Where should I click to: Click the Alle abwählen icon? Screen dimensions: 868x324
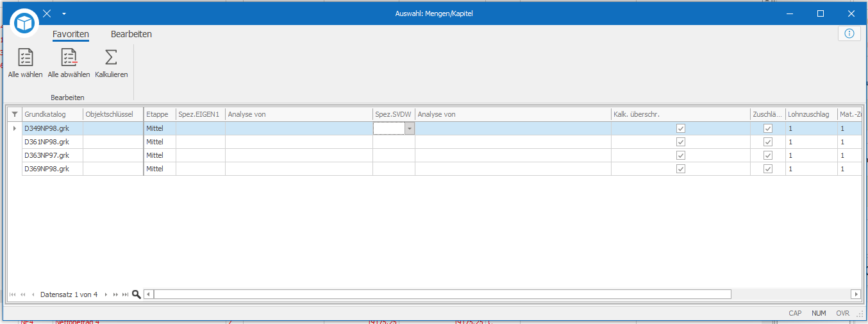[69, 58]
